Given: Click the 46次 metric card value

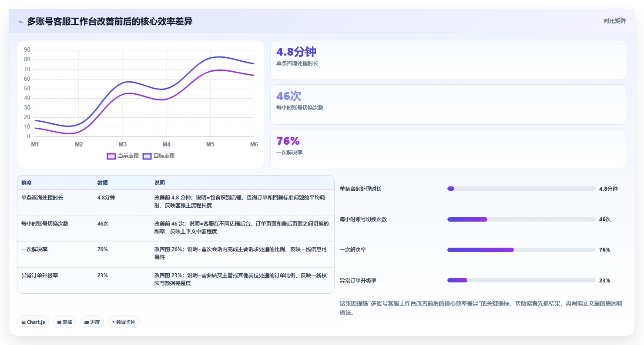Looking at the screenshot, I should point(288,96).
